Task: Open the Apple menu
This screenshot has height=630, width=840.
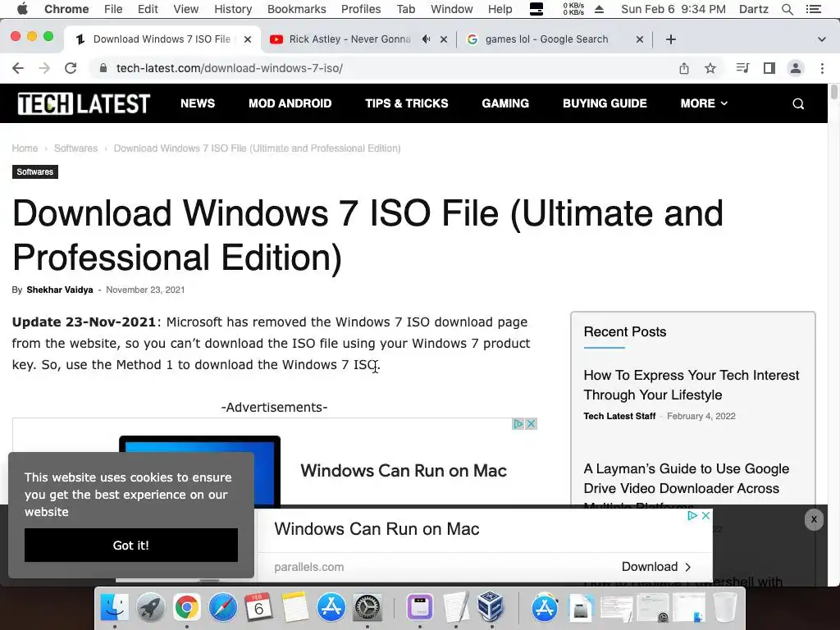Action: coord(22,9)
